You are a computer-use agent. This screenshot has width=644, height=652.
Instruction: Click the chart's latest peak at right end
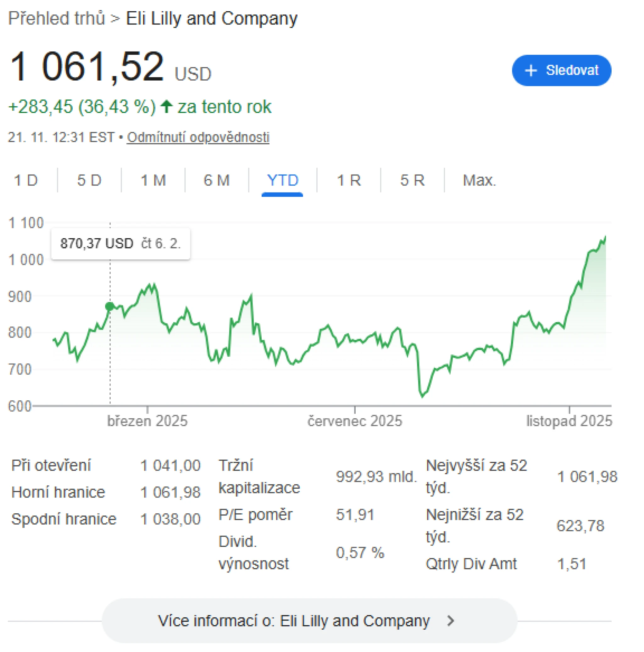point(605,237)
